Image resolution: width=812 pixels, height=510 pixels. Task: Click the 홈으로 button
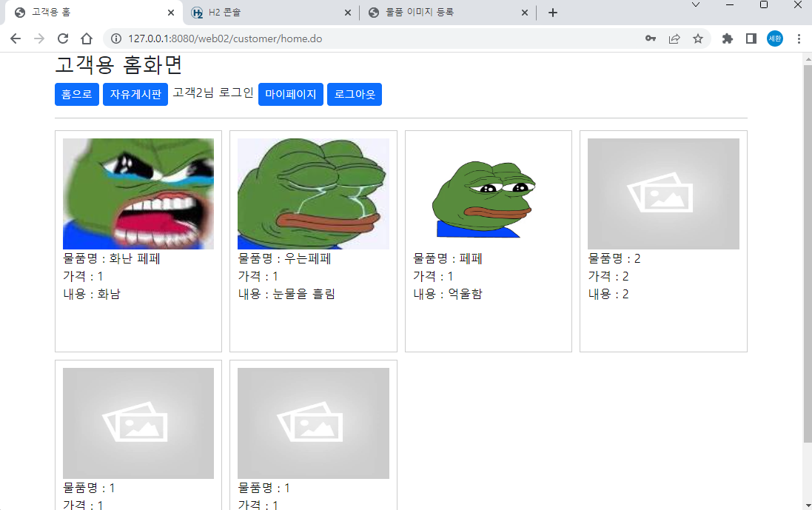pos(77,94)
